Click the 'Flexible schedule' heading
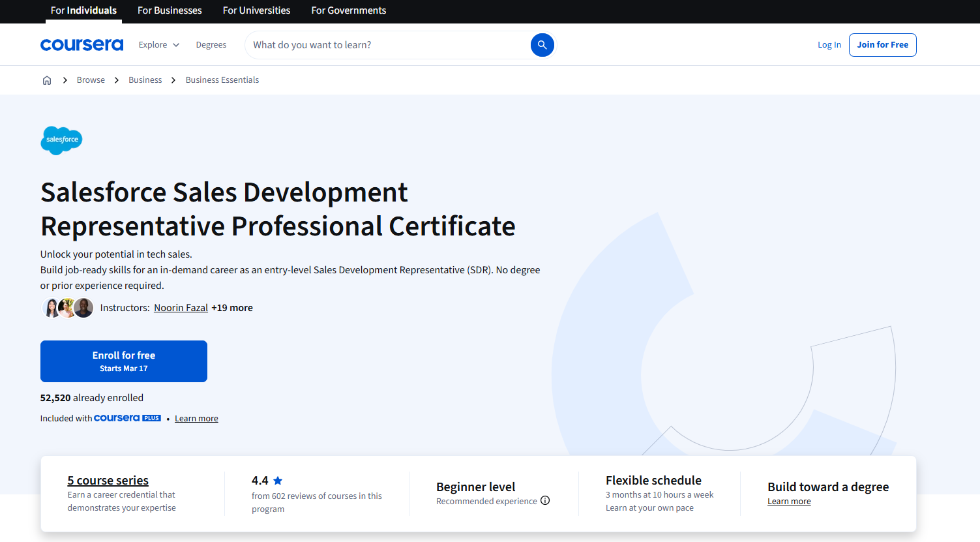The width and height of the screenshot is (980, 542). coord(653,481)
